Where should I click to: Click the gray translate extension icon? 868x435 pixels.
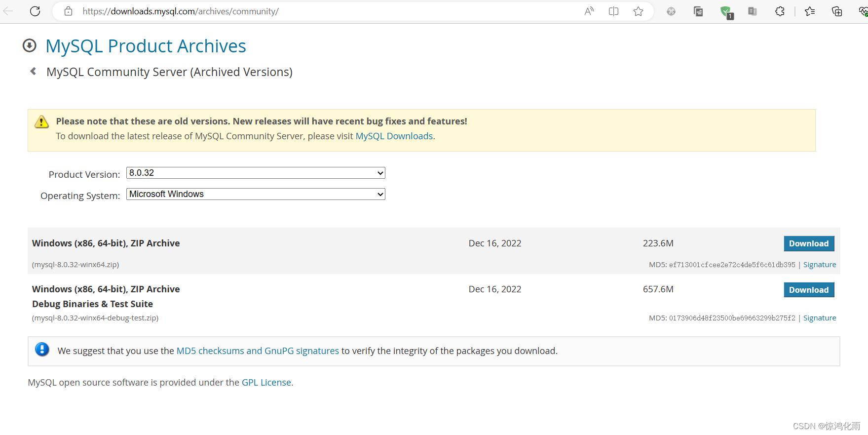tap(753, 11)
